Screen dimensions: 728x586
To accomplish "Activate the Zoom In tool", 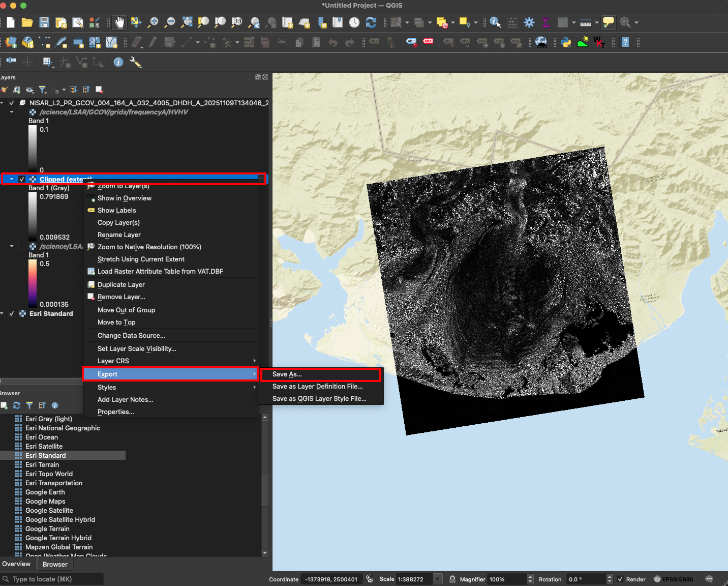I will [x=153, y=22].
